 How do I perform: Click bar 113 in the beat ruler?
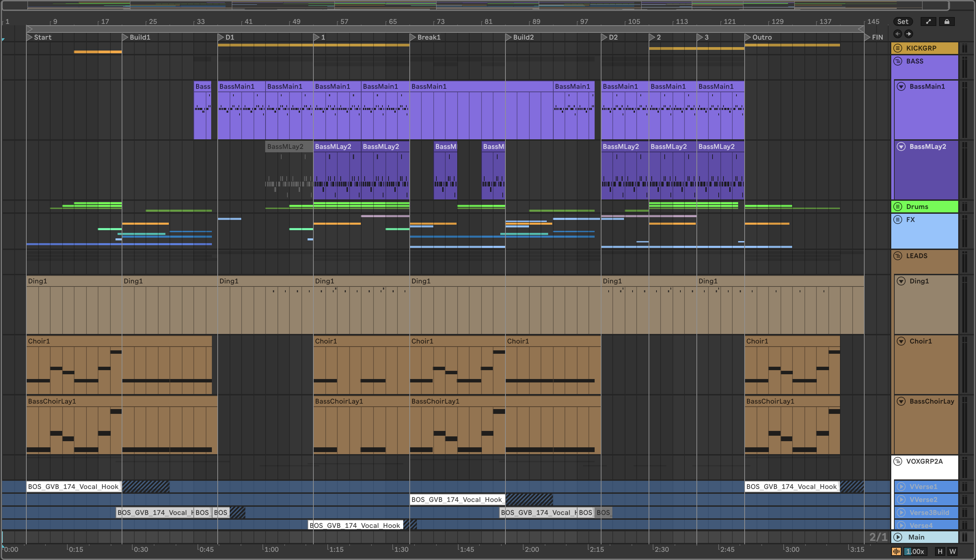(x=681, y=22)
